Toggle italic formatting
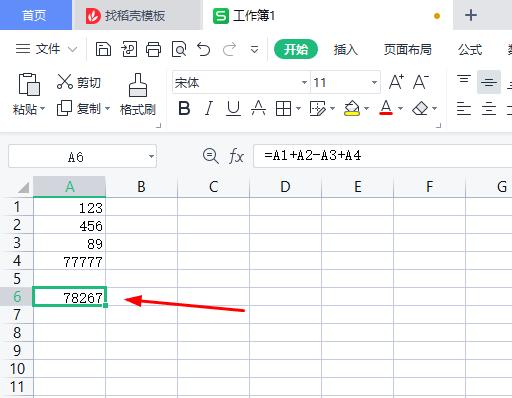Viewport: 512px width, 398px height. coord(209,108)
